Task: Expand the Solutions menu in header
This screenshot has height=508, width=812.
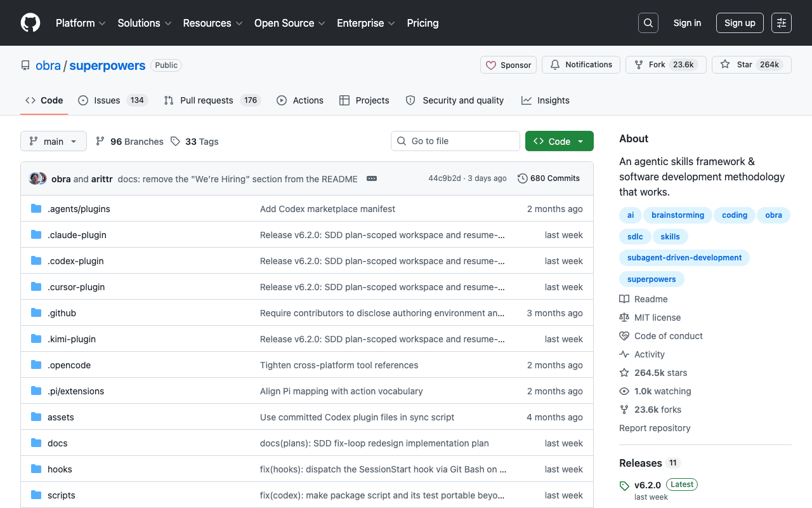Action: tap(145, 23)
